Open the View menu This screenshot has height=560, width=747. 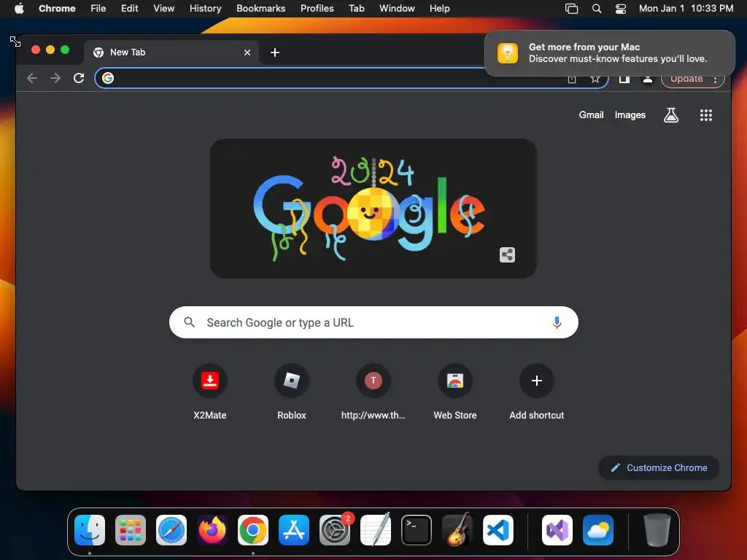164,8
